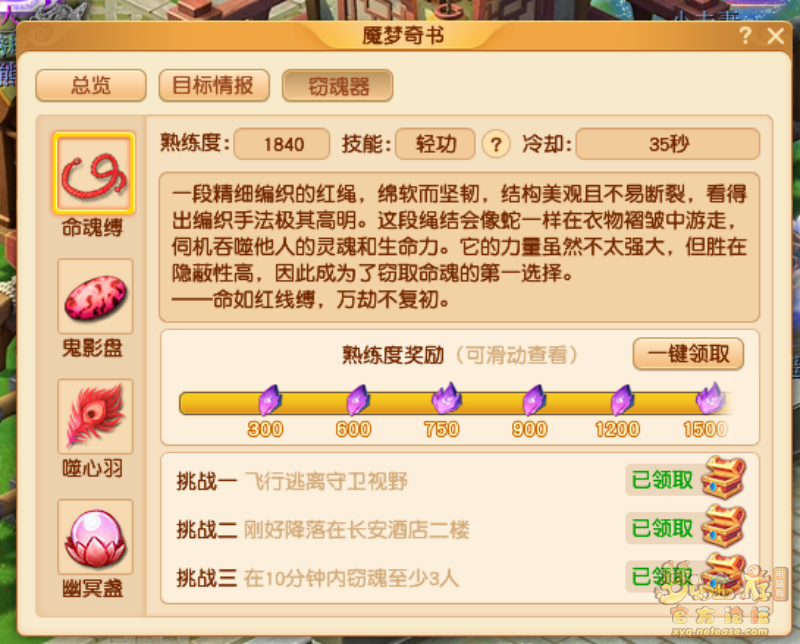The height and width of the screenshot is (644, 800).
Task: Switch to the 目标情报 tab
Action: [x=214, y=85]
